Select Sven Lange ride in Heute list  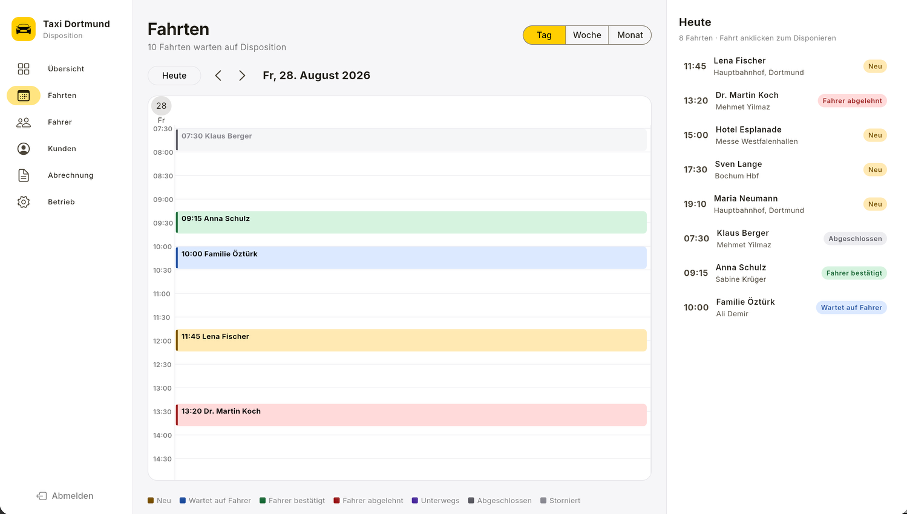point(785,170)
